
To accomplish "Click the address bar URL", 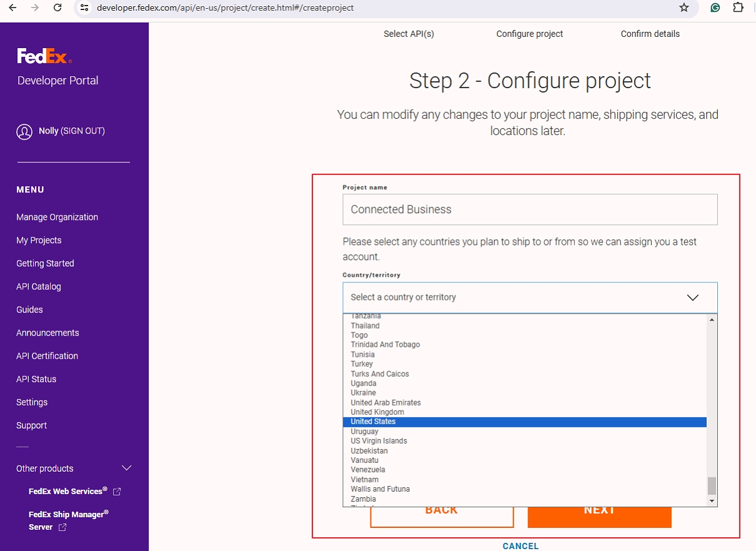I will pos(225,7).
